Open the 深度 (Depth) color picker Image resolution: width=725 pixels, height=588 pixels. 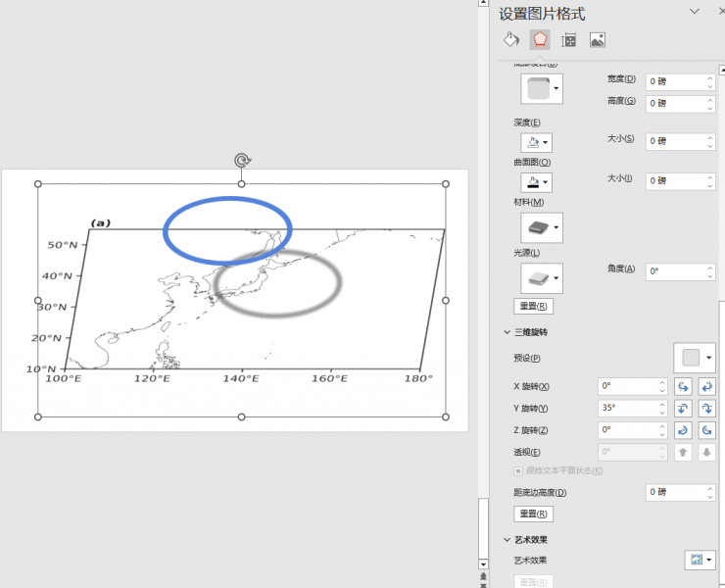point(536,142)
